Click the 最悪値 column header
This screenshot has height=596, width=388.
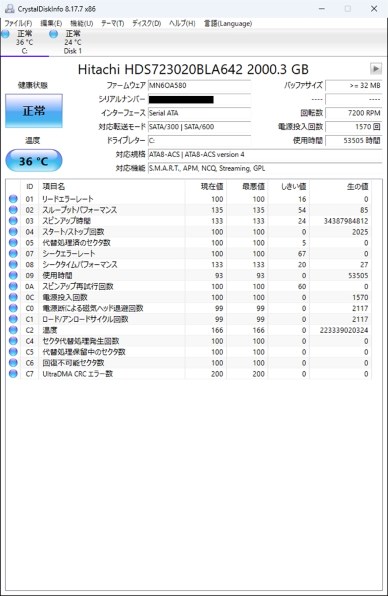coord(247,187)
